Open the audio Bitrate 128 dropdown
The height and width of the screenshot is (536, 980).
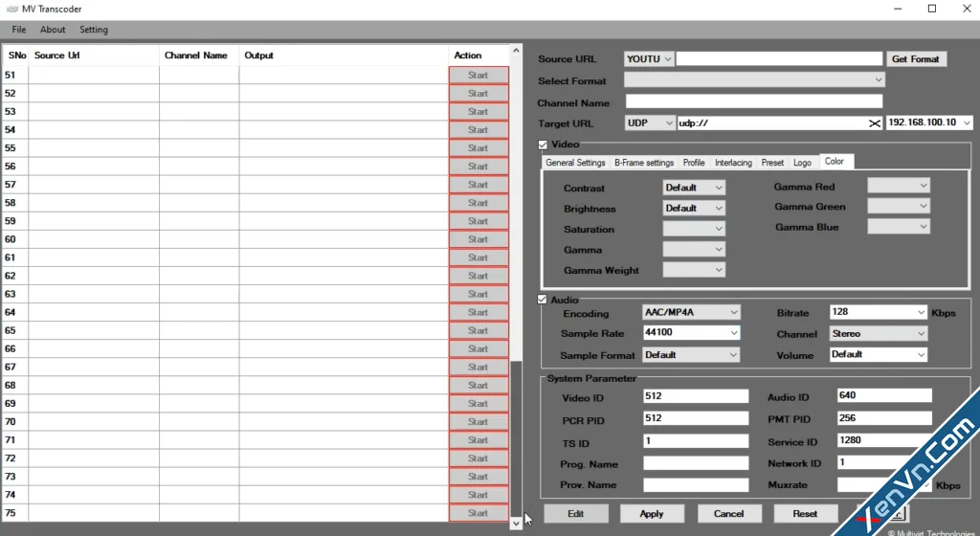point(879,312)
